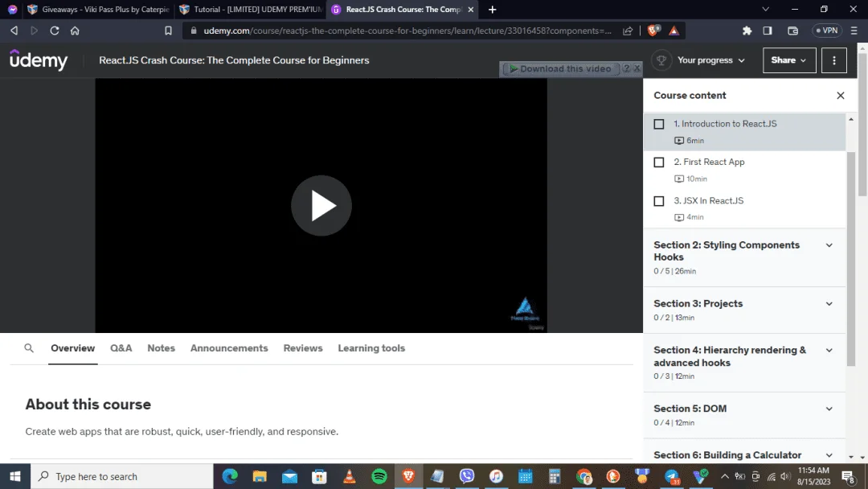This screenshot has width=868, height=489.
Task: Click the page vertical scrollbar
Action: click(x=862, y=124)
